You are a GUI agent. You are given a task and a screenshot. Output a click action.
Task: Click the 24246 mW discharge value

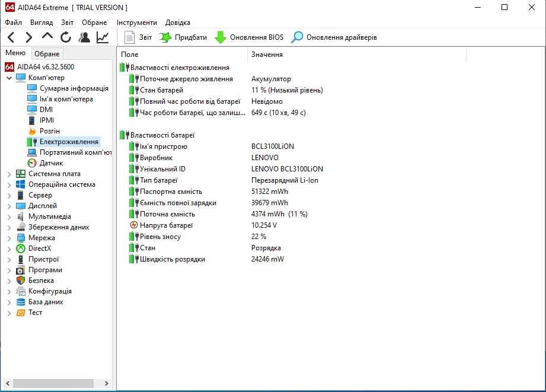click(267, 259)
